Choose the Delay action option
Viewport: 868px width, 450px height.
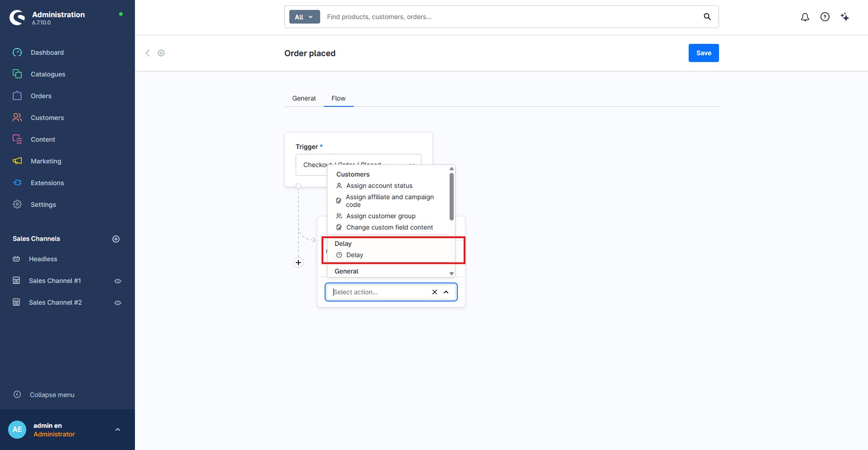(355, 255)
